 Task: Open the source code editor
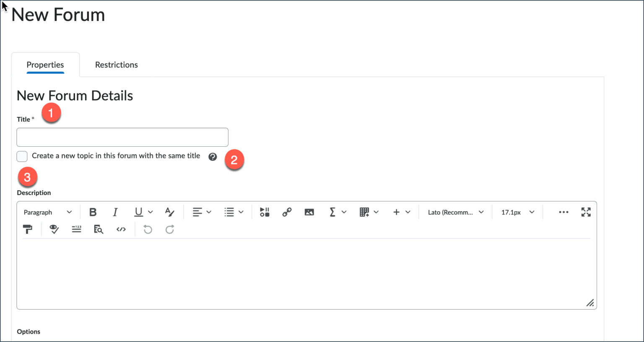click(x=121, y=229)
